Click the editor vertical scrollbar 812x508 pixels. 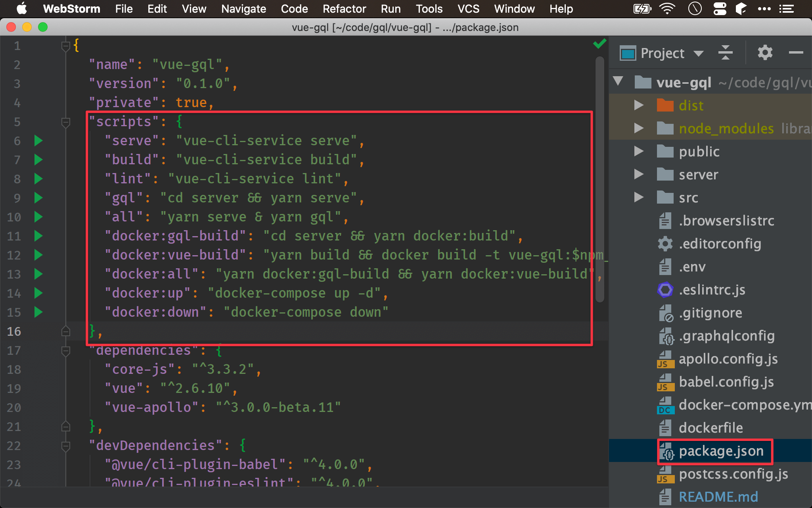[x=600, y=179]
